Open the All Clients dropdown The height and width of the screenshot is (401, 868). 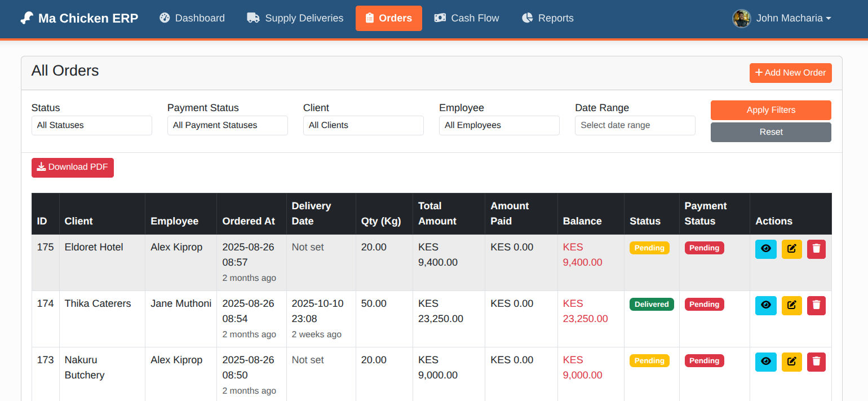pyautogui.click(x=363, y=125)
